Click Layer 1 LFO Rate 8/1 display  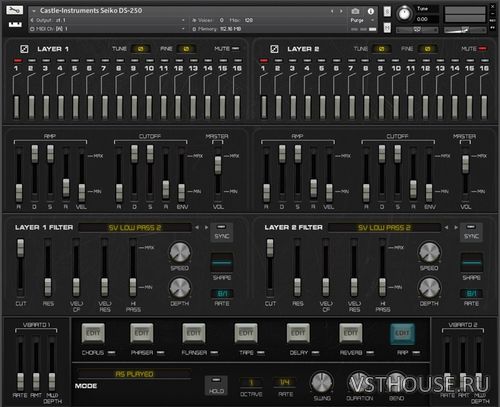tap(222, 293)
